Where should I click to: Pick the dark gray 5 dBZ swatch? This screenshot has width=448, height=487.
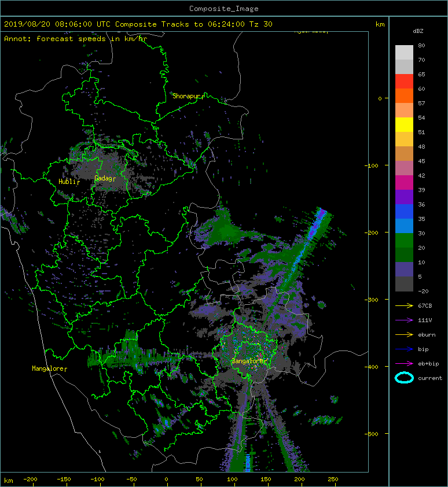(x=404, y=283)
